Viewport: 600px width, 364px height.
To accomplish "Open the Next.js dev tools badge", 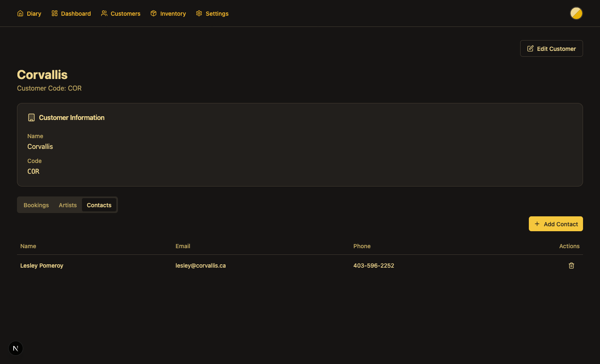I will (x=16, y=348).
